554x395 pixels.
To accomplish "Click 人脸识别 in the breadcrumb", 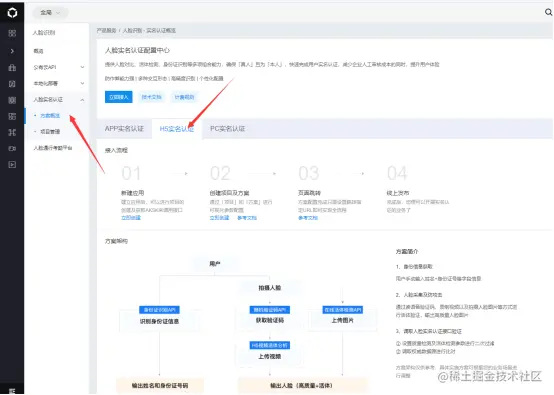I will (132, 30).
